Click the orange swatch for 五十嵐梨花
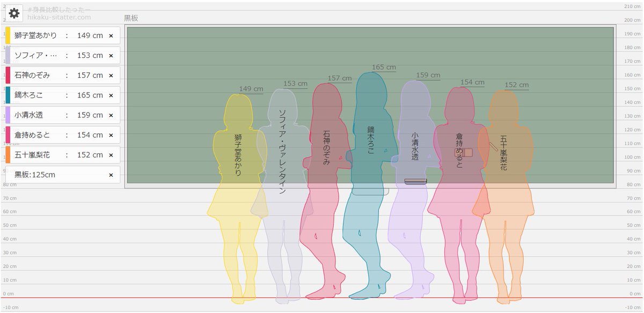644x313 pixels. [x=8, y=154]
